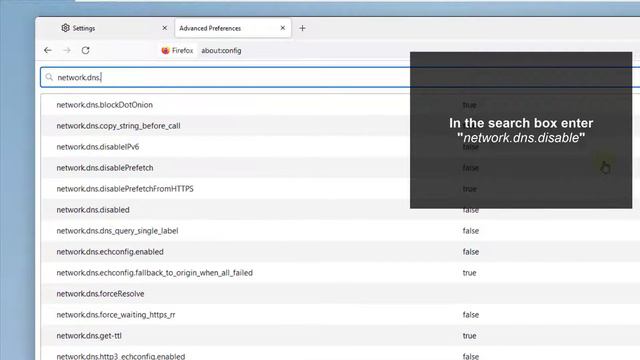
Task: Select network.dns.force_waiting_https_rr preference
Action: click(x=116, y=315)
